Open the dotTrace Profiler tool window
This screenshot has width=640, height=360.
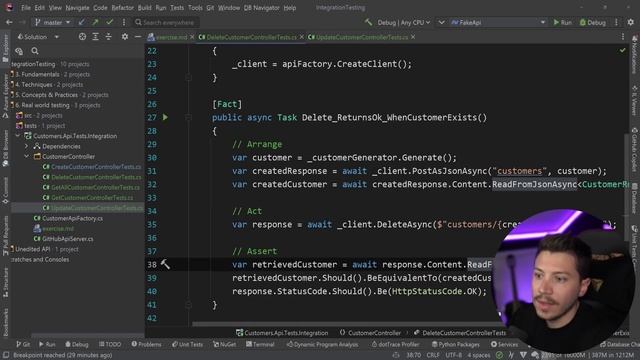(x=395, y=344)
